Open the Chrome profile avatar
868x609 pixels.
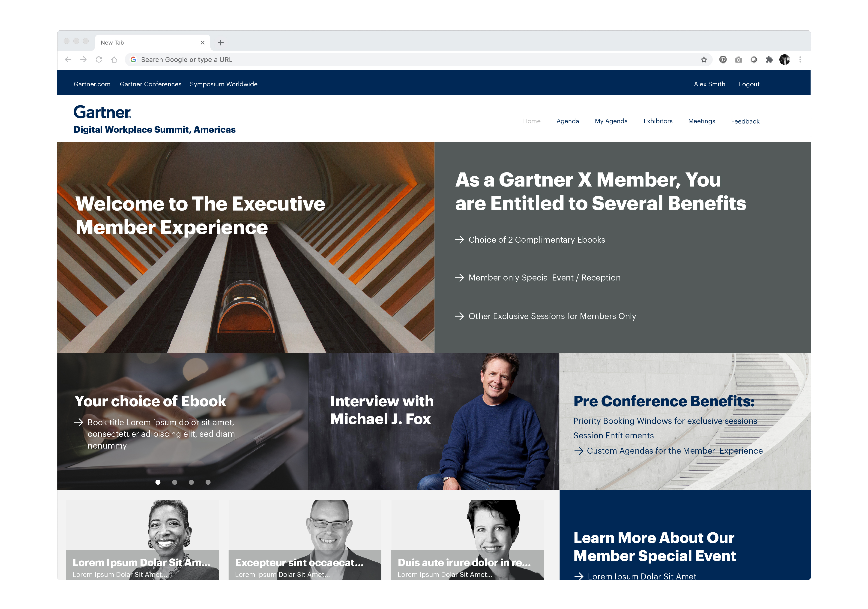[784, 59]
